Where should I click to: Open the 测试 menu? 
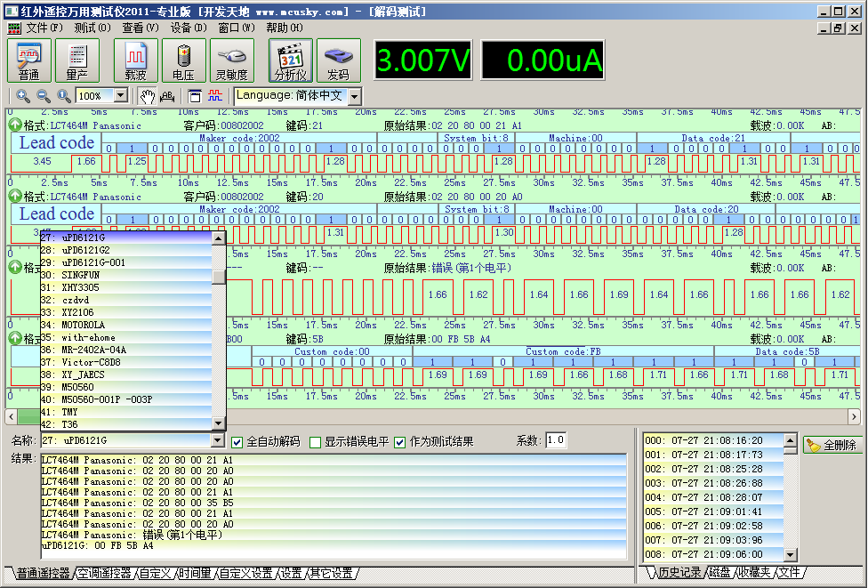click(x=92, y=28)
